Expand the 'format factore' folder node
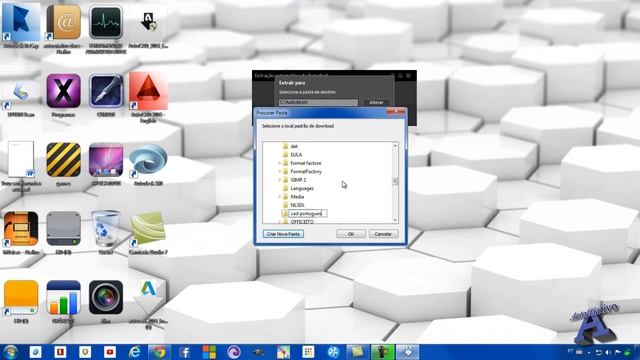Screen dimensions: 640x360 [x=280, y=163]
